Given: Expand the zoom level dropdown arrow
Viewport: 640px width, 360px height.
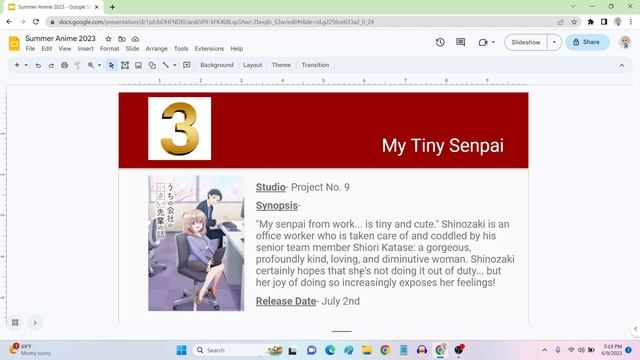Looking at the screenshot, I should point(99,65).
